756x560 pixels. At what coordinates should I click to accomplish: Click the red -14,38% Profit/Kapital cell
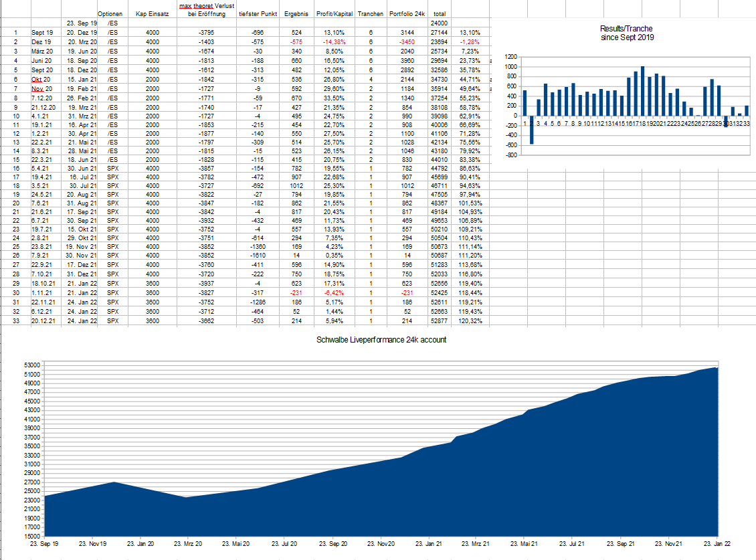(x=335, y=41)
